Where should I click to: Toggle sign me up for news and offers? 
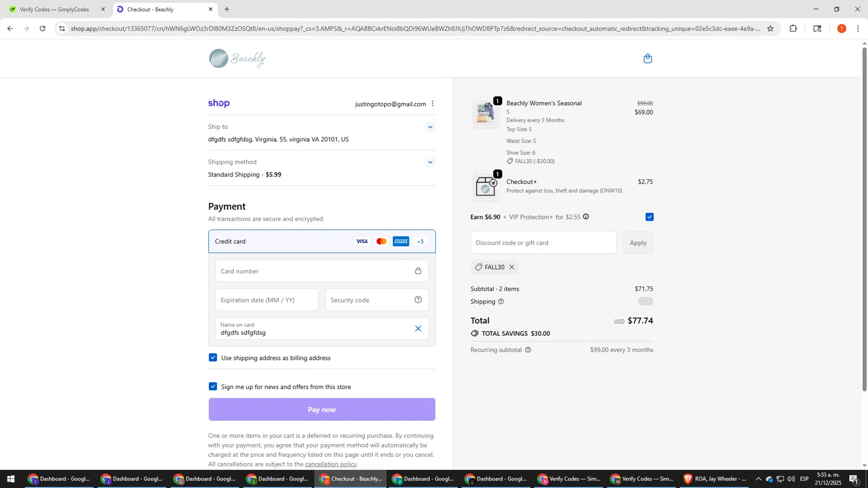tap(213, 386)
